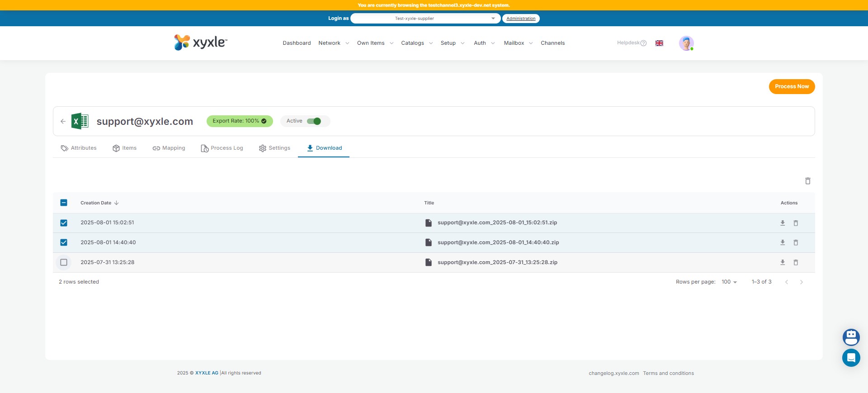Viewport: 868px width, 393px height.
Task: Click the bulk delete trash icon above table
Action: [x=807, y=181]
